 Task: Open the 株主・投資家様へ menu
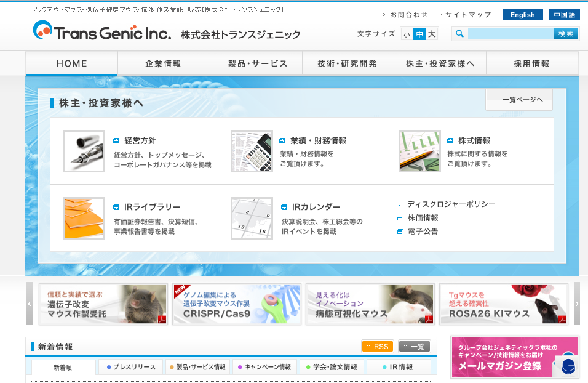tap(440, 63)
